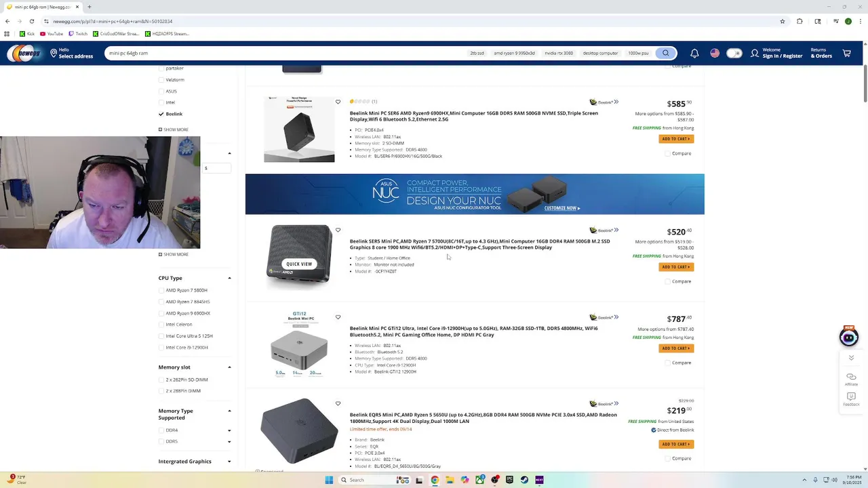The image size is (868, 488).
Task: Check Compare for the $585 Beelink SER6
Action: (667, 153)
